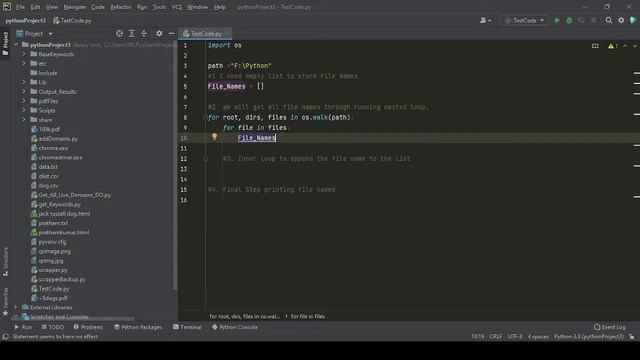Open Favorites side tool window

5,302
